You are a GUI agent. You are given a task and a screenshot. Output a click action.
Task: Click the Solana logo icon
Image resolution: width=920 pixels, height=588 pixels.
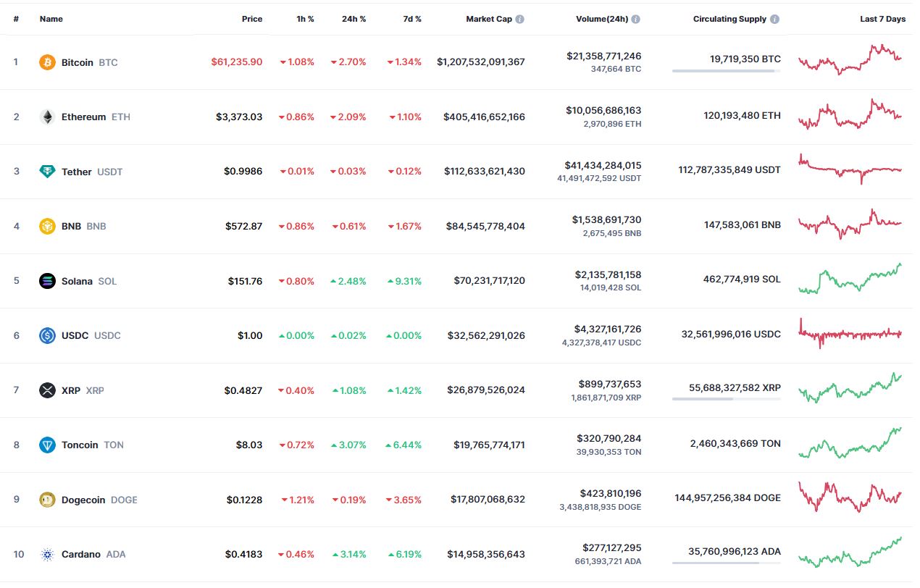pos(47,281)
